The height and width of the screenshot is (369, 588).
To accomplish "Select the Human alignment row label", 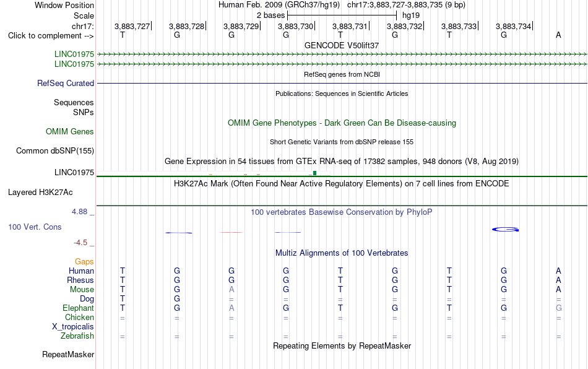I will (81, 271).
